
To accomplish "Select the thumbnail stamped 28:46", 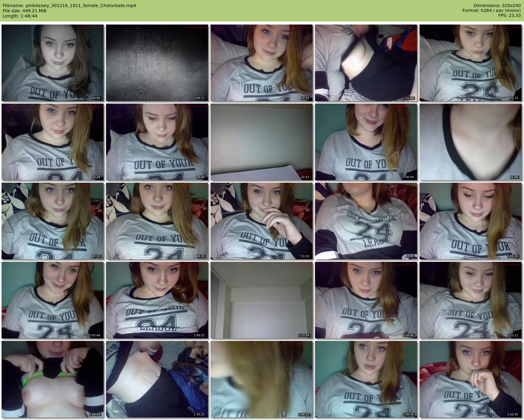I will [157, 142].
